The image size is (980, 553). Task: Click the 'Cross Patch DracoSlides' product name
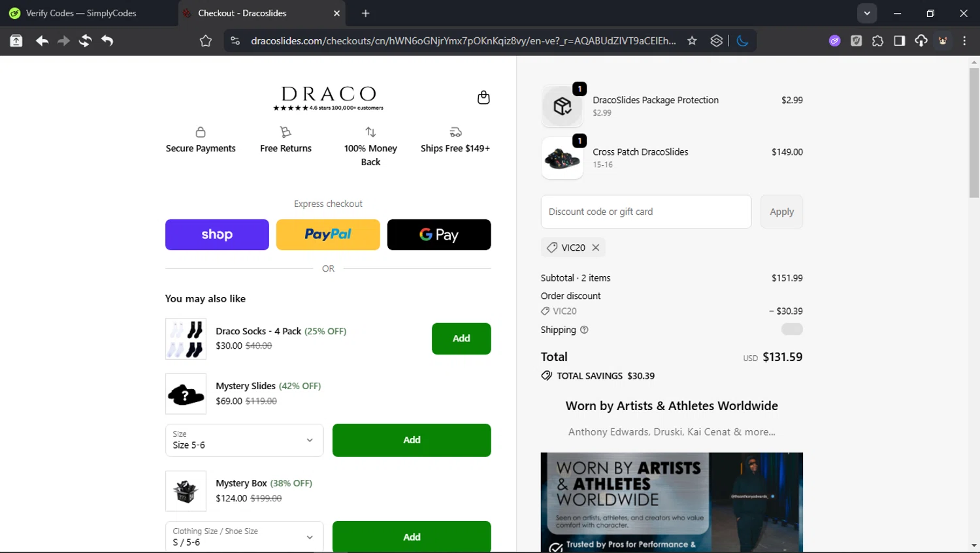640,151
